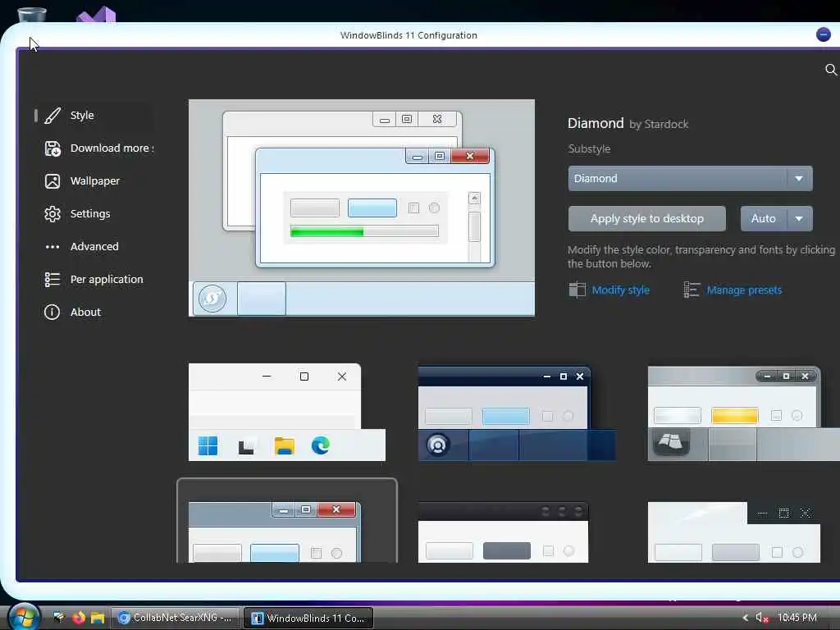Screen dimensions: 840x630
Task: Click WindowBlinds 11 taskbar button
Action: pos(308,618)
